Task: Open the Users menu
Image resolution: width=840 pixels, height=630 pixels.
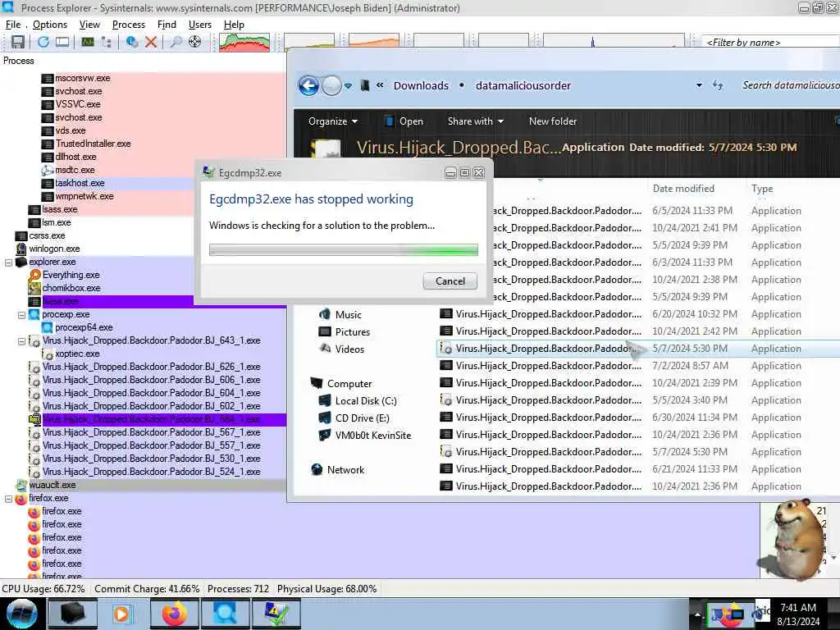Action: [200, 25]
